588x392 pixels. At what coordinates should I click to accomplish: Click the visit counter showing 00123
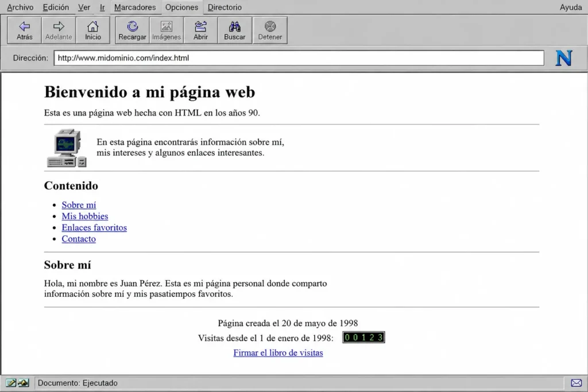pos(363,337)
